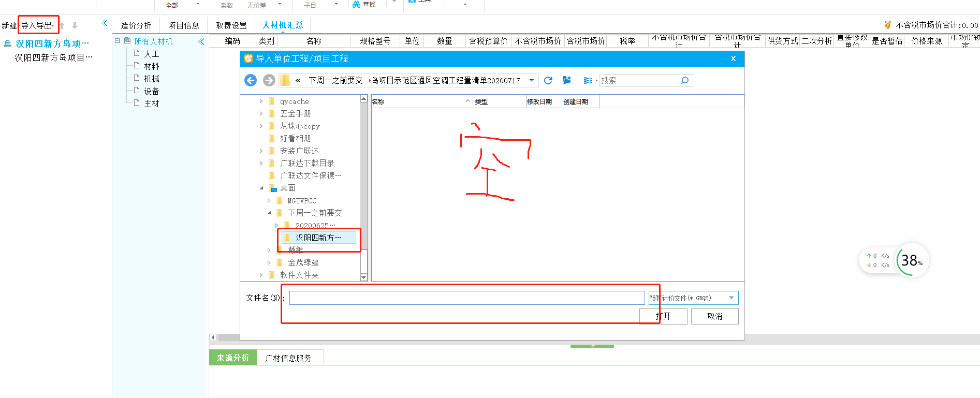
Task: Click the folder tree scrollbar up arrow
Action: (x=364, y=98)
